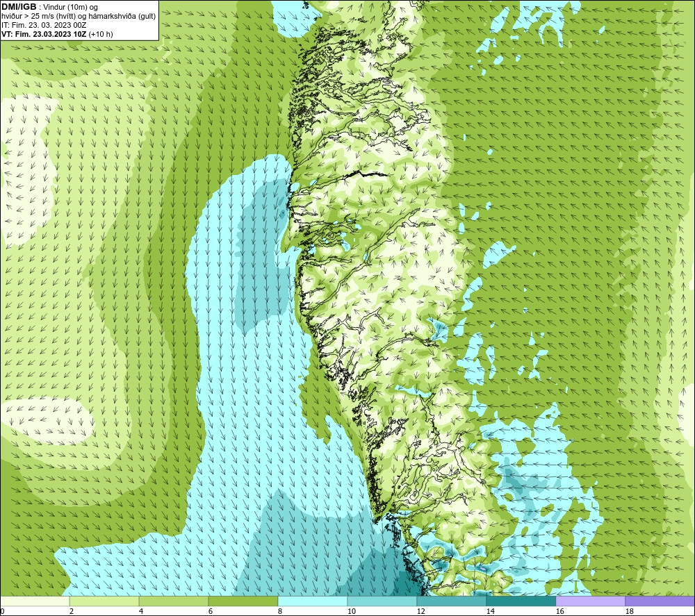
Task: Click the scale label '14'
Action: (x=490, y=611)
